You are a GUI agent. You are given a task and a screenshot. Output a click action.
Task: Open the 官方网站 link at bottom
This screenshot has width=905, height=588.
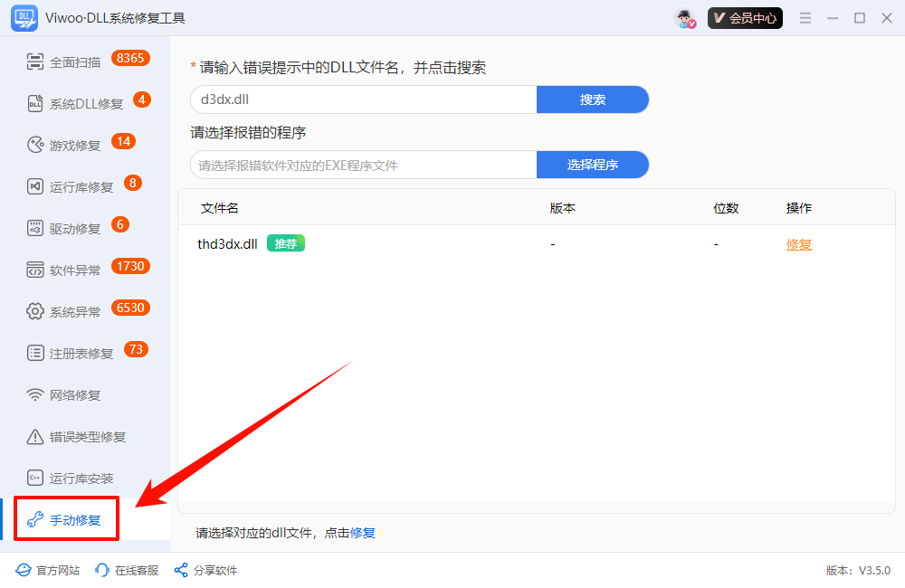[48, 570]
